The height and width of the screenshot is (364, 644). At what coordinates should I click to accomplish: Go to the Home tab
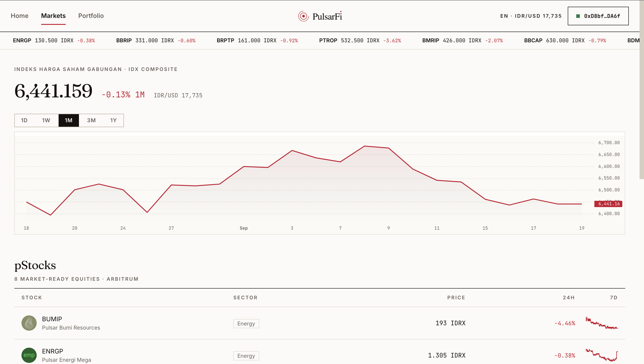tap(19, 16)
